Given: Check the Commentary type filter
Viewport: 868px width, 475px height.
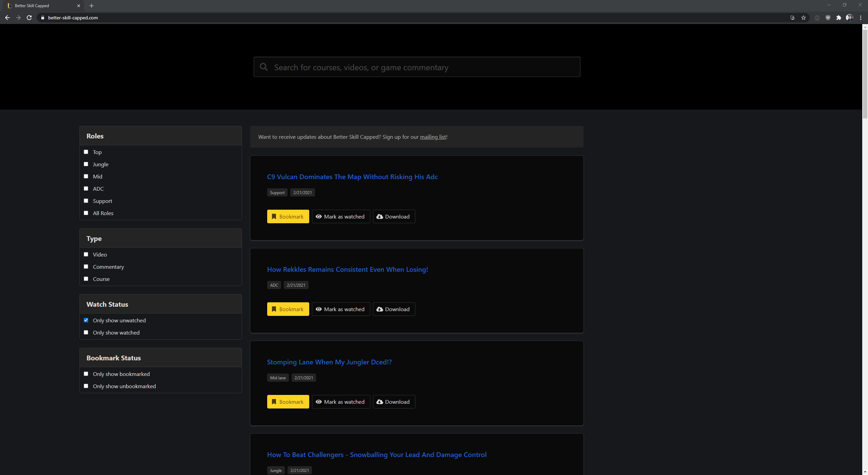Looking at the screenshot, I should tap(86, 266).
